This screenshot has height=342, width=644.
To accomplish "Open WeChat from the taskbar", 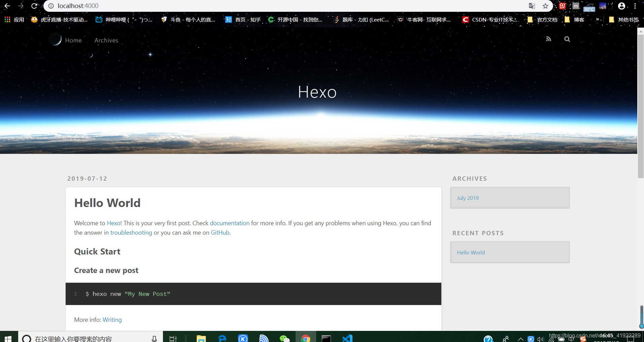I will click(x=285, y=338).
